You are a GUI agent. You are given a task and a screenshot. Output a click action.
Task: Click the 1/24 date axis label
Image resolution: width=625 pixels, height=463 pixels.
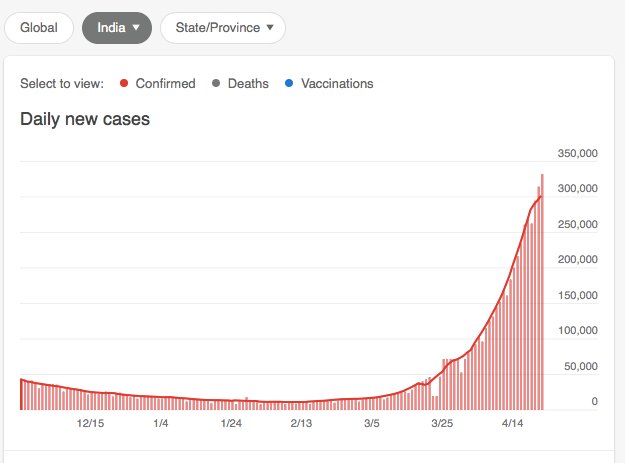[231, 424]
